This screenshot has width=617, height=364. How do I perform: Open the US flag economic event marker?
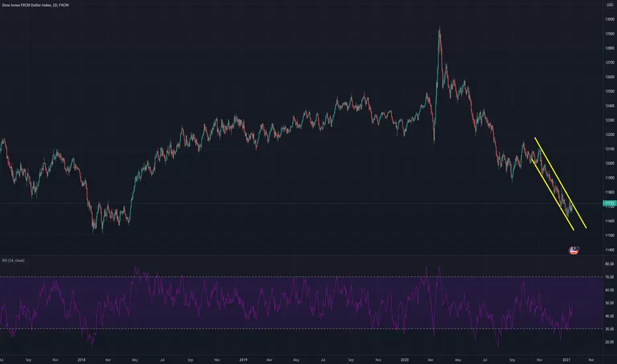click(x=574, y=250)
